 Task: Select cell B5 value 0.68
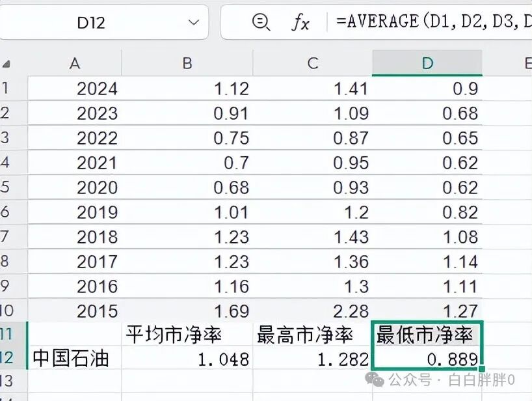click(x=187, y=187)
